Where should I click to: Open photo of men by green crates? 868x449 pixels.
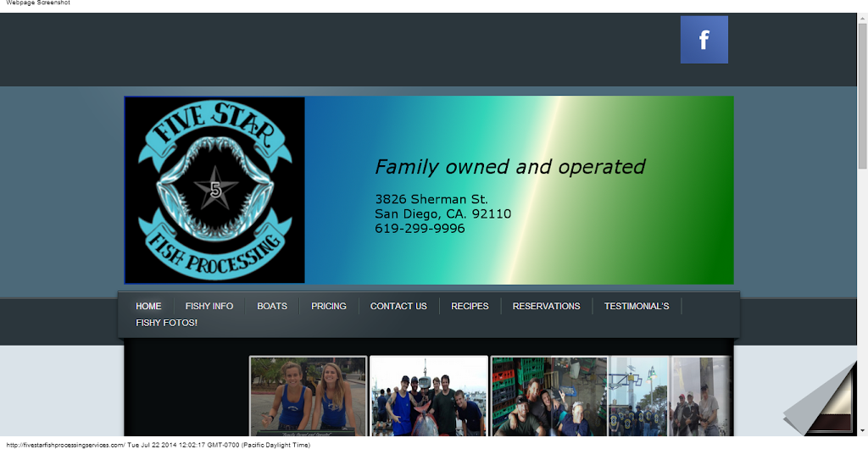[549, 396]
